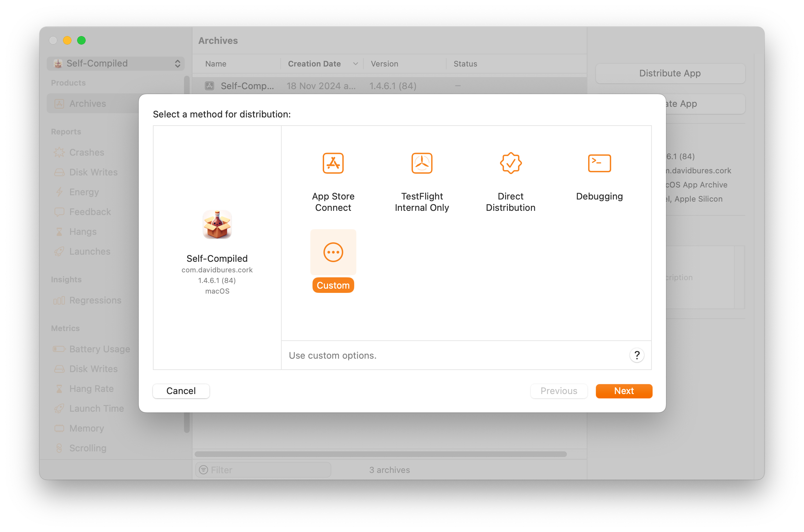Screen dimensions: 804x532
Task: Expand the Creation Date column sorter
Action: (x=355, y=64)
